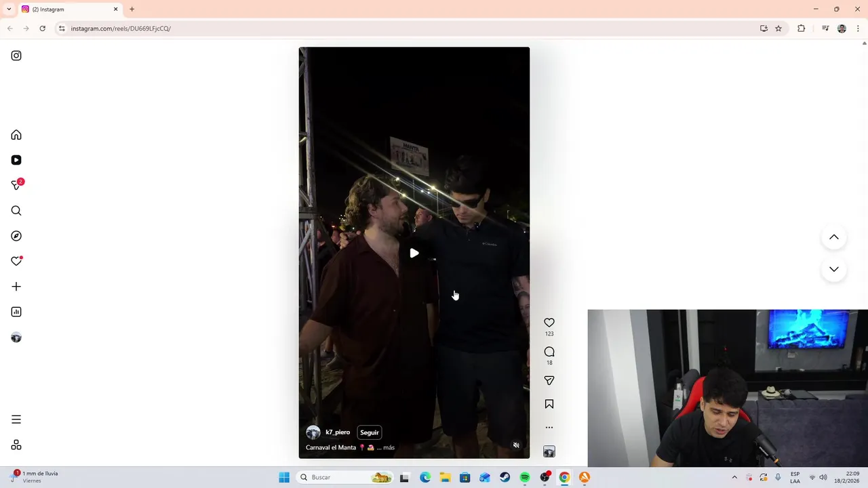868x488 pixels.
Task: Open ESP LAA language switcher
Action: point(795,477)
